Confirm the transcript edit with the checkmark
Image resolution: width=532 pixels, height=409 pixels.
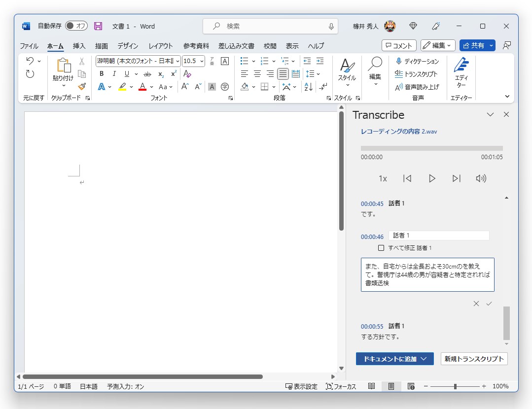pyautogui.click(x=489, y=304)
